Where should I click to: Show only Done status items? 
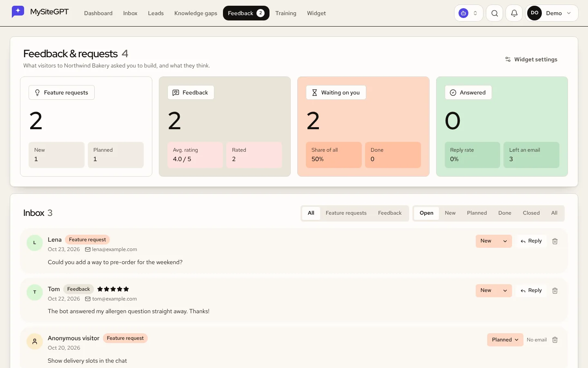coord(505,213)
